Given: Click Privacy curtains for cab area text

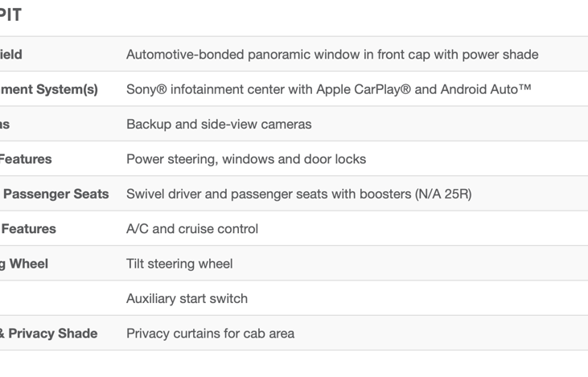Looking at the screenshot, I should pos(211,334).
